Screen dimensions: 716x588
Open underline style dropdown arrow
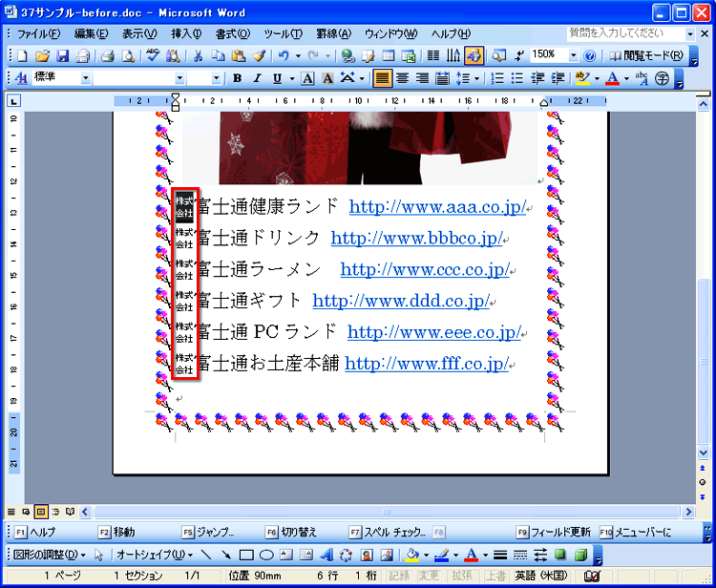(x=292, y=78)
